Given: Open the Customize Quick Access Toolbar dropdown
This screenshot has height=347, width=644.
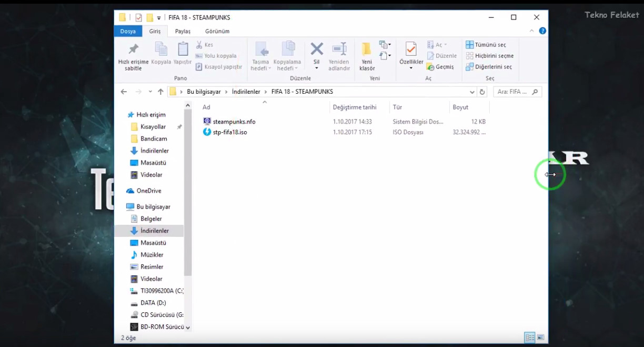Looking at the screenshot, I should click(x=159, y=18).
